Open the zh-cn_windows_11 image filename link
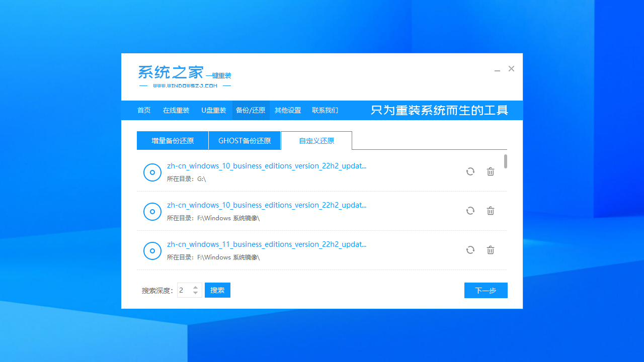 click(x=267, y=244)
